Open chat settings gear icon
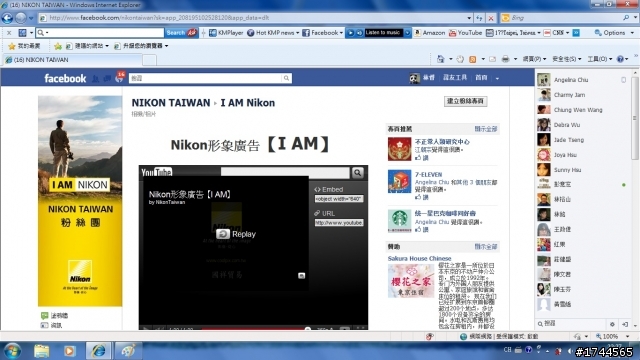 click(612, 324)
